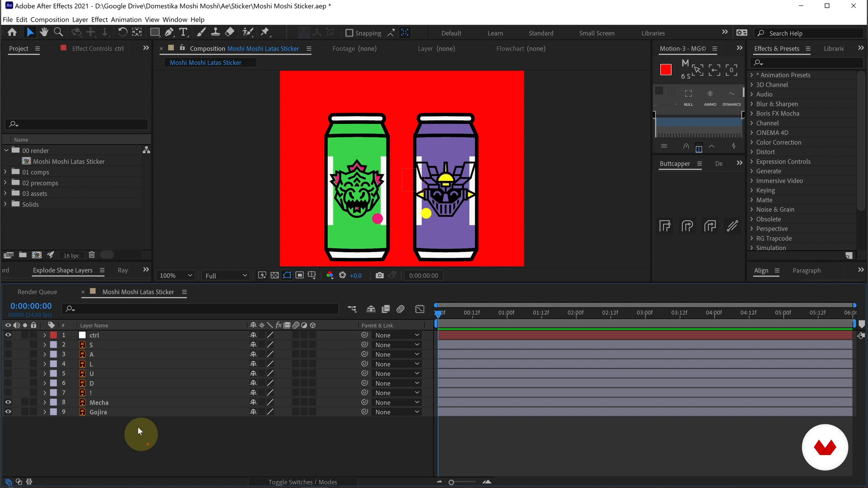The image size is (868, 488).
Task: Open parent dropdown for Gojira layer
Action: [397, 412]
